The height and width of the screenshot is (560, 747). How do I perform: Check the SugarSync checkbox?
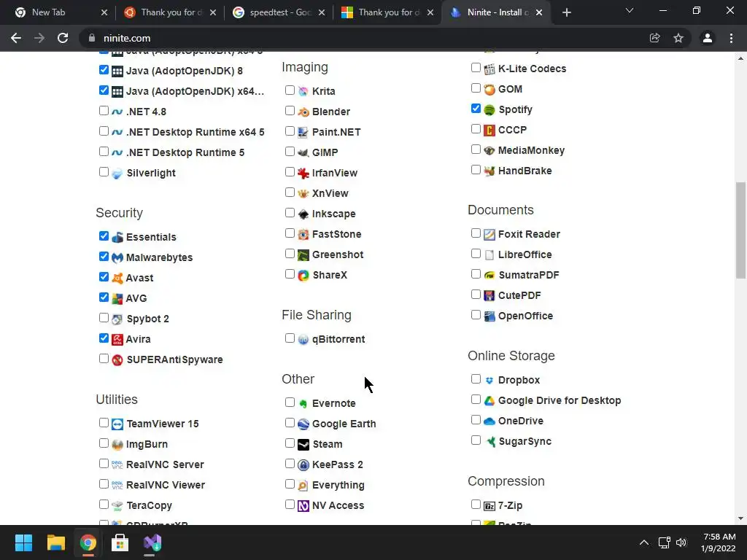click(476, 440)
